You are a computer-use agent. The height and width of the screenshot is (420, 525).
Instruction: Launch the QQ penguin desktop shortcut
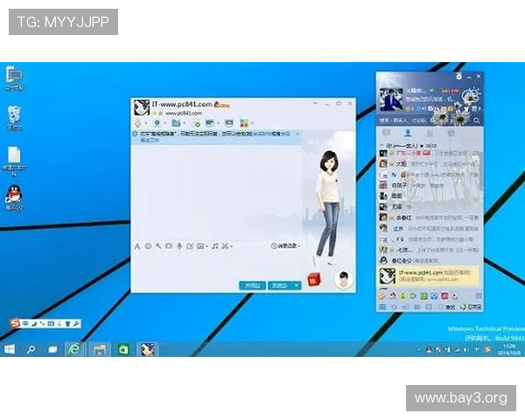14,195
